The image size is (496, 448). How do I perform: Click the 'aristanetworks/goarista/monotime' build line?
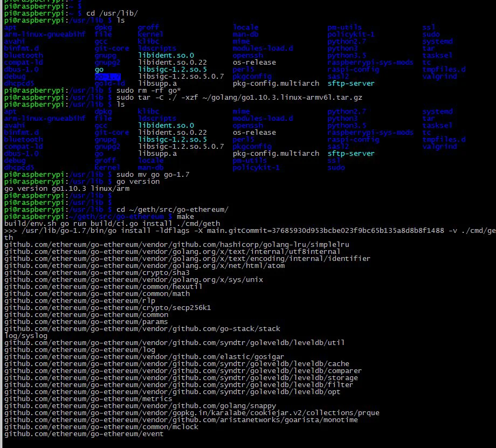[181, 420]
